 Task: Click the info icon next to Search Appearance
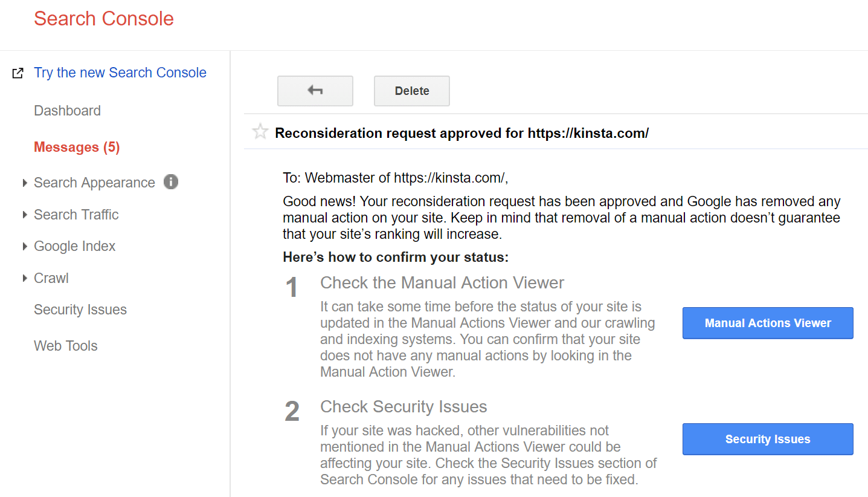(171, 181)
